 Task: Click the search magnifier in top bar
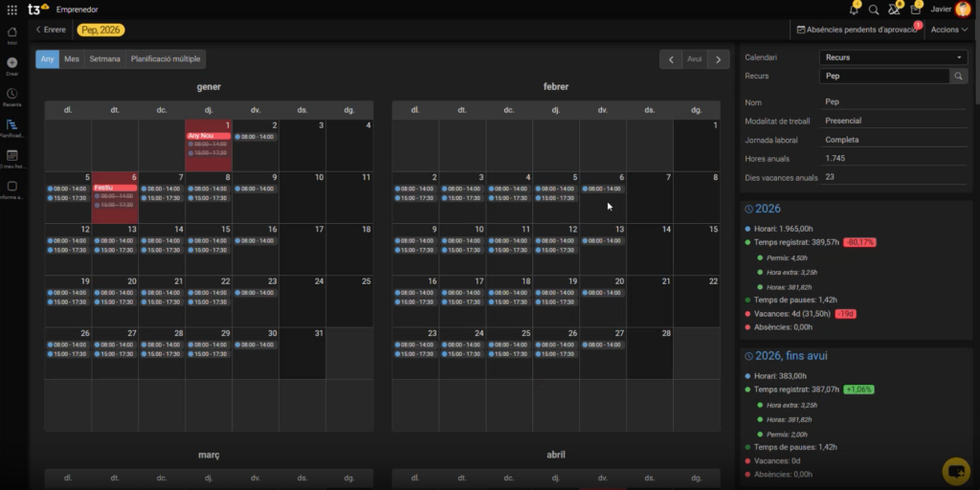(874, 10)
